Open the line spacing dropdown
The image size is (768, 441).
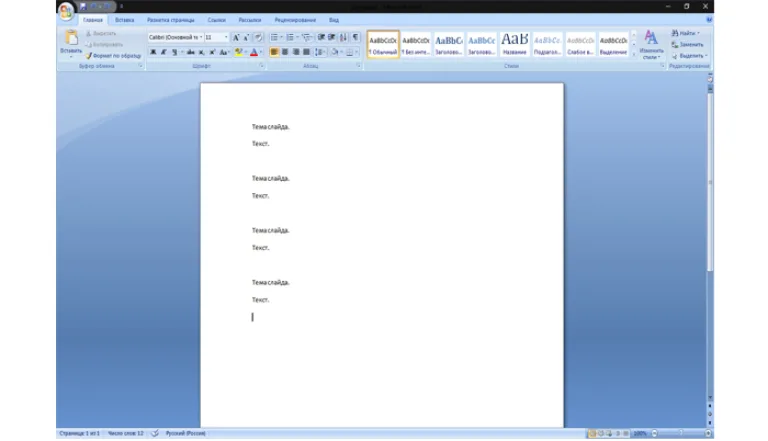click(320, 52)
